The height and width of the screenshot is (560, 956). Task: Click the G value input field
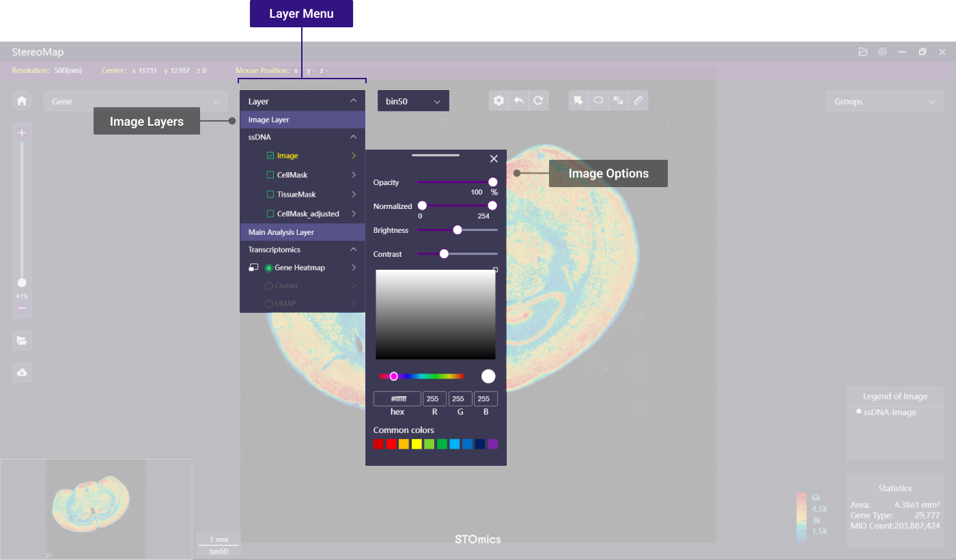pos(460,399)
